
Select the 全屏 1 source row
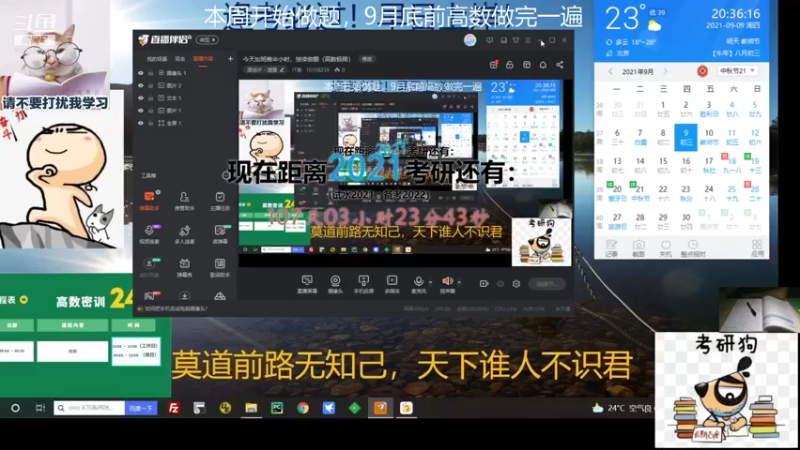[x=184, y=123]
